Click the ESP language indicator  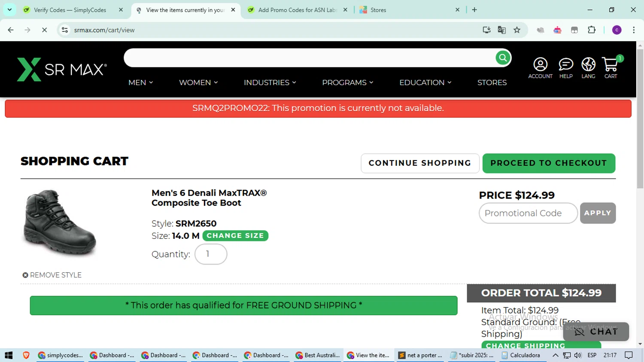592,355
